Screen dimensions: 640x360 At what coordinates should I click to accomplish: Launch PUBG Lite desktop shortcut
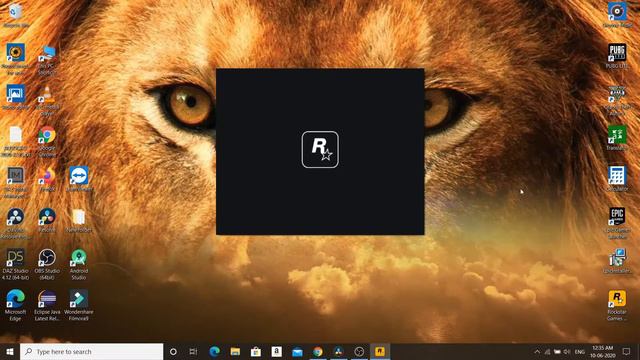[x=617, y=56]
